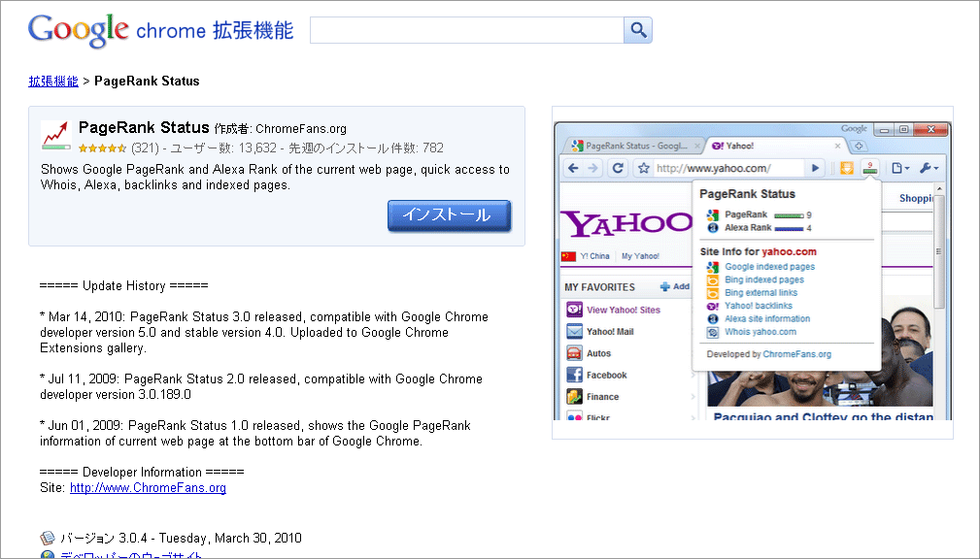Open Bing indexed pages link
980x559 pixels.
(x=764, y=279)
